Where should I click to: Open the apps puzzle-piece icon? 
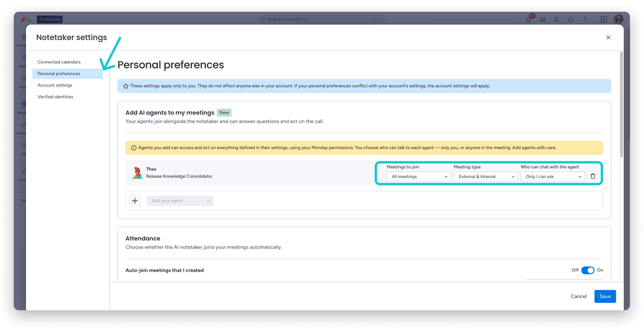(x=571, y=19)
